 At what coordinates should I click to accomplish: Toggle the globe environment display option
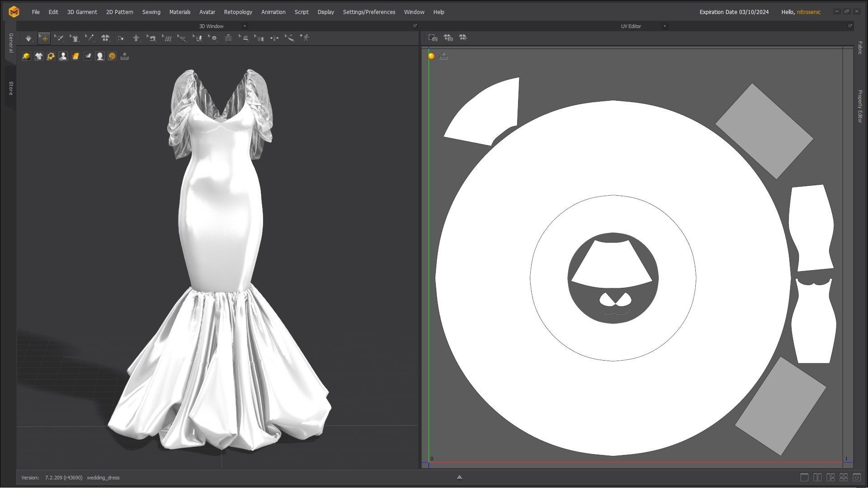(112, 56)
